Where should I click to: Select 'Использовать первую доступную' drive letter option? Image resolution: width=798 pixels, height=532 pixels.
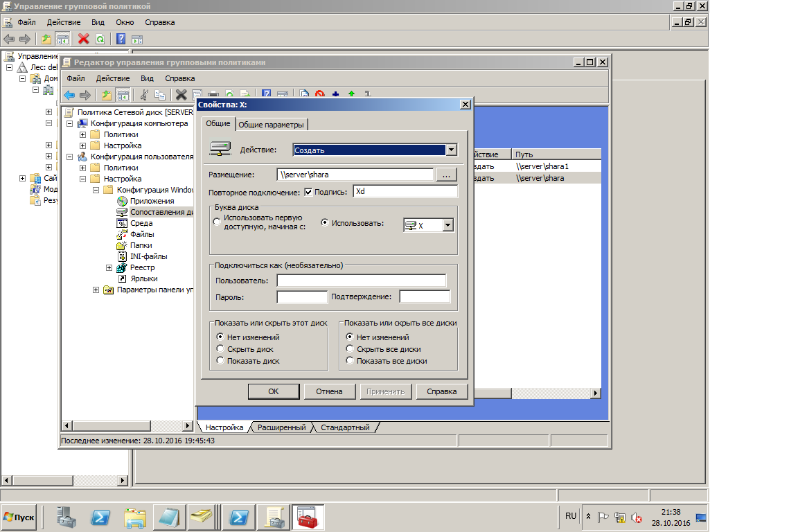217,222
